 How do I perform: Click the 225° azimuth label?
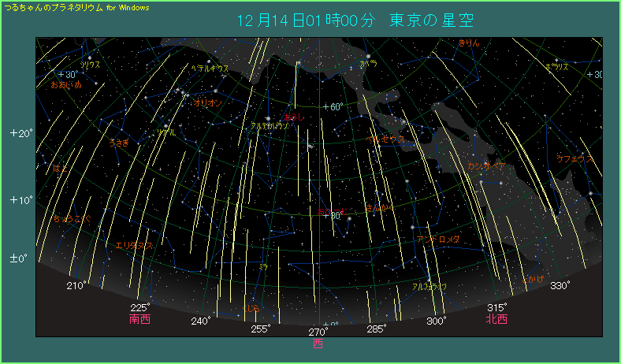140,307
